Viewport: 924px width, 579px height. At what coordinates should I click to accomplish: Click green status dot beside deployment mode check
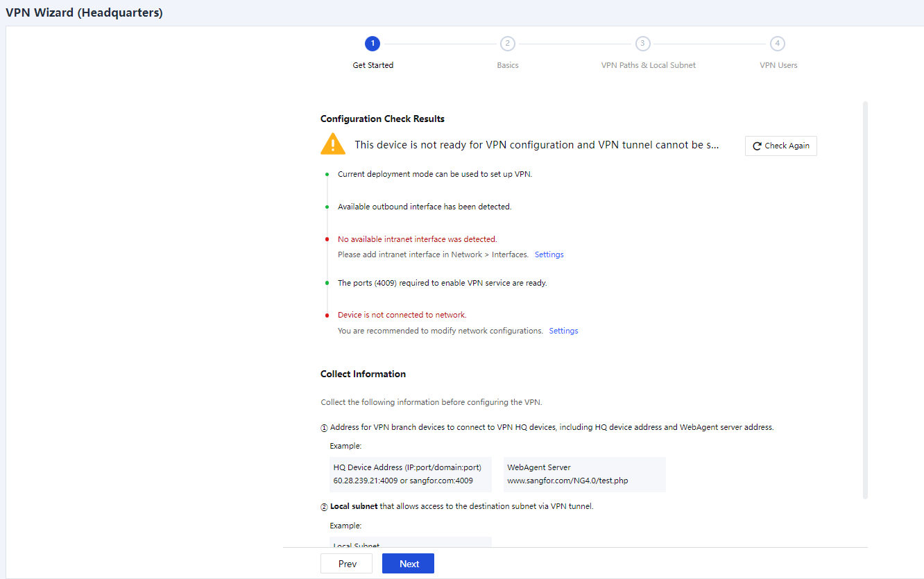(327, 174)
